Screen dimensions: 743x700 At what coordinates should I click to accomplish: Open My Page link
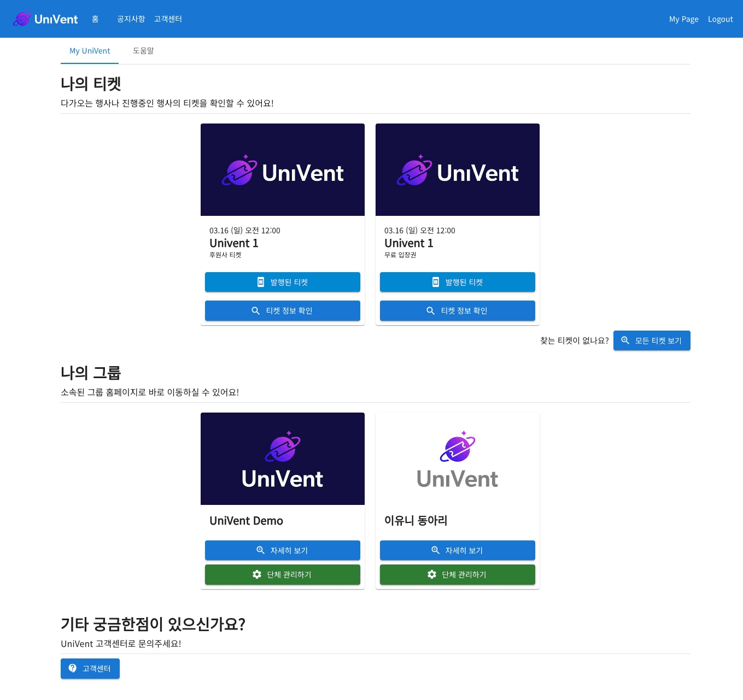coord(683,19)
